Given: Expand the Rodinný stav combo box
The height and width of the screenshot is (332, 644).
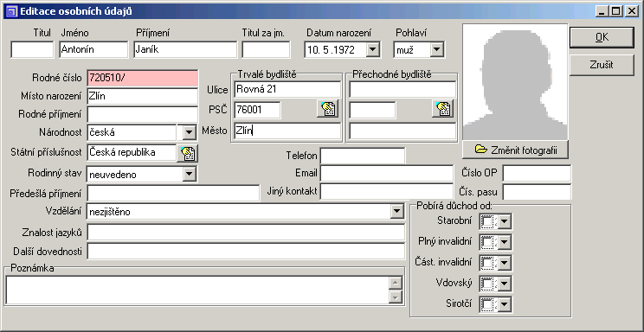Looking at the screenshot, I should click(189, 175).
